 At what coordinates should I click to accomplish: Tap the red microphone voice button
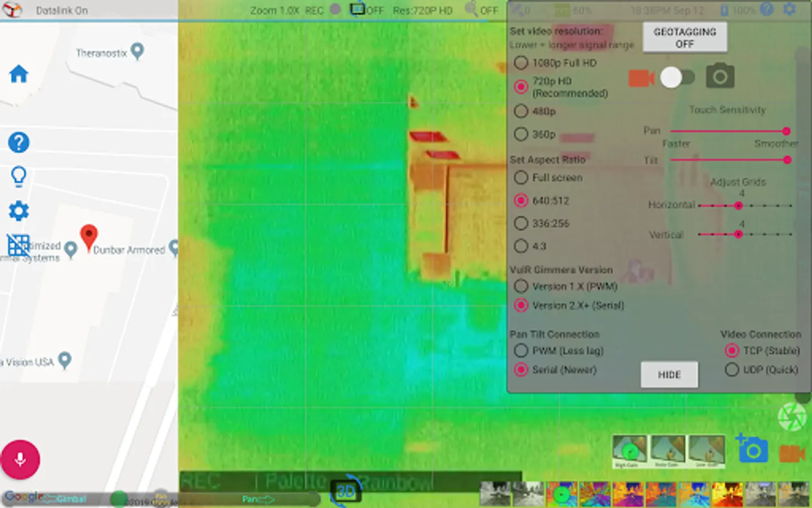(x=20, y=459)
